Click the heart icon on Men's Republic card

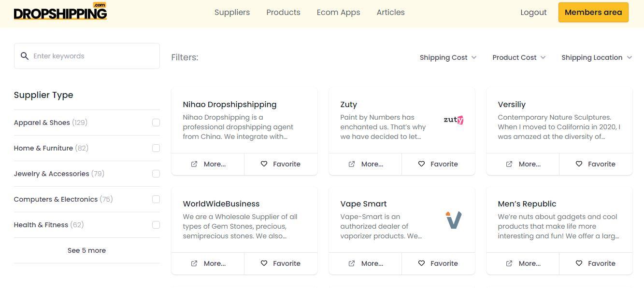[x=579, y=263]
